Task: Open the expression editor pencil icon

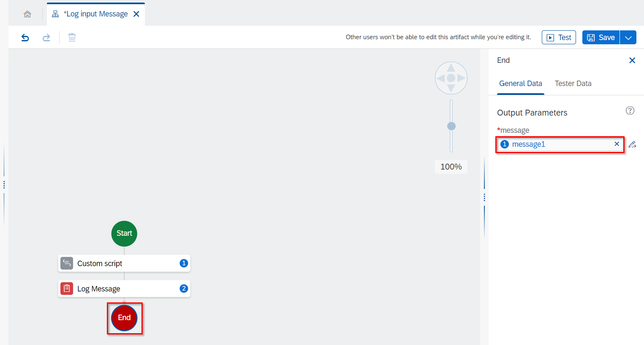Action: 632,144
